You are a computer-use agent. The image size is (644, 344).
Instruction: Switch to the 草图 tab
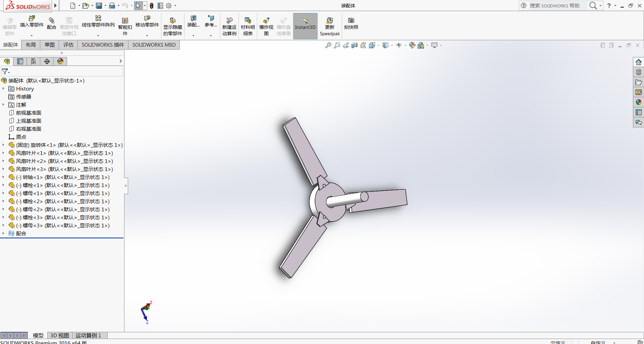click(50, 45)
